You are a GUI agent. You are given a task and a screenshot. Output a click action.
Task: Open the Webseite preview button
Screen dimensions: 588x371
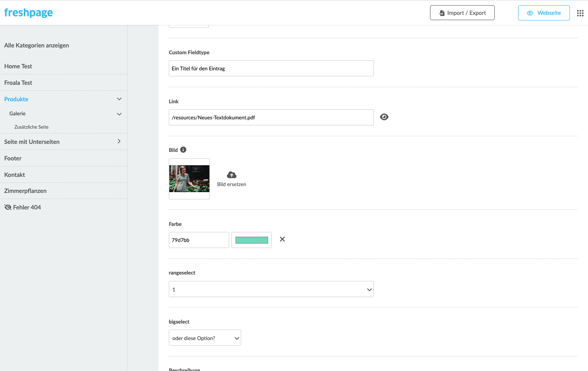pyautogui.click(x=544, y=13)
